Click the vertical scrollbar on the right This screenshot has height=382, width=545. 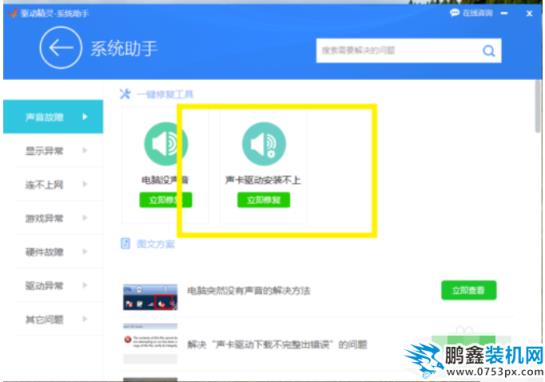(538, 106)
